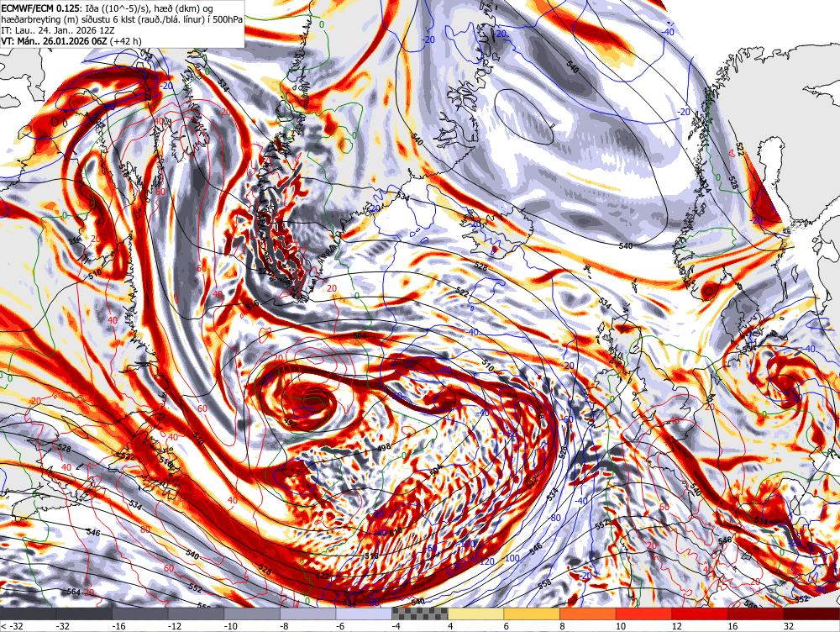Click the blue '120' height-change label
This screenshot has width=840, height=632.
coord(487,561)
